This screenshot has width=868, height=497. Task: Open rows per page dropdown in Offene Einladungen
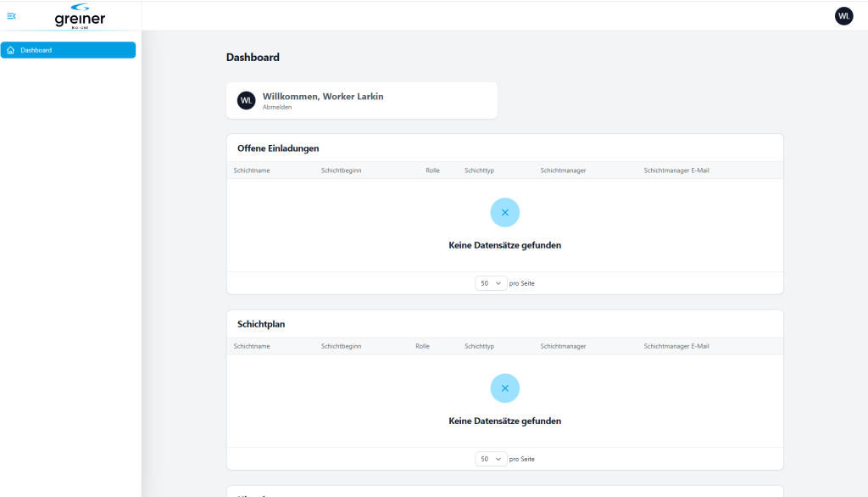tap(491, 283)
